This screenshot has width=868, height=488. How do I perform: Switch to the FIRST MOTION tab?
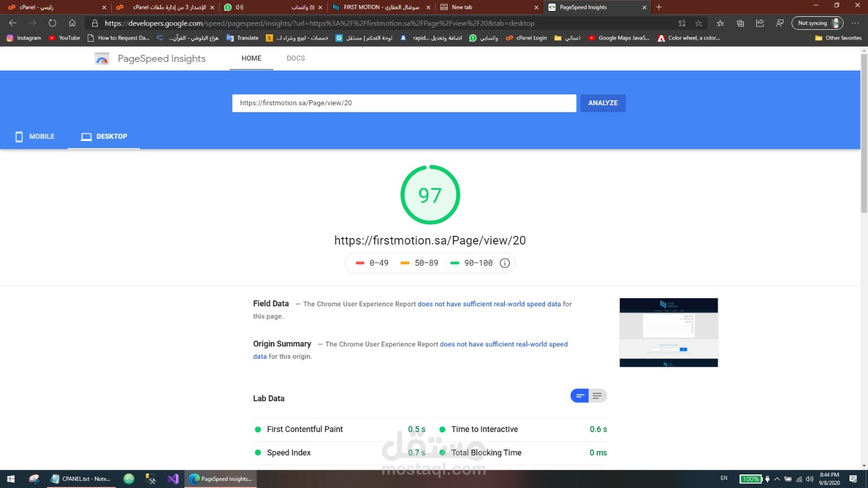click(381, 7)
